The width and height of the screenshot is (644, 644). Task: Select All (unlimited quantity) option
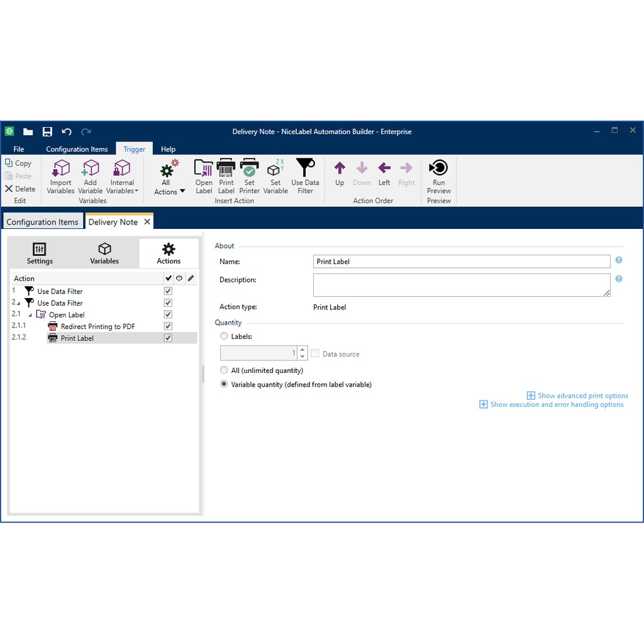224,370
